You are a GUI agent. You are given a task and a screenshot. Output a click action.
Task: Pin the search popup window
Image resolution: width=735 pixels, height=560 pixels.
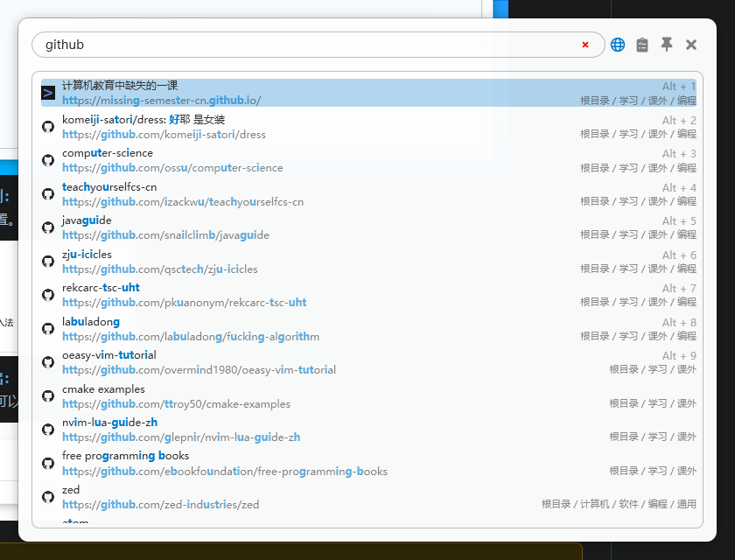(667, 45)
